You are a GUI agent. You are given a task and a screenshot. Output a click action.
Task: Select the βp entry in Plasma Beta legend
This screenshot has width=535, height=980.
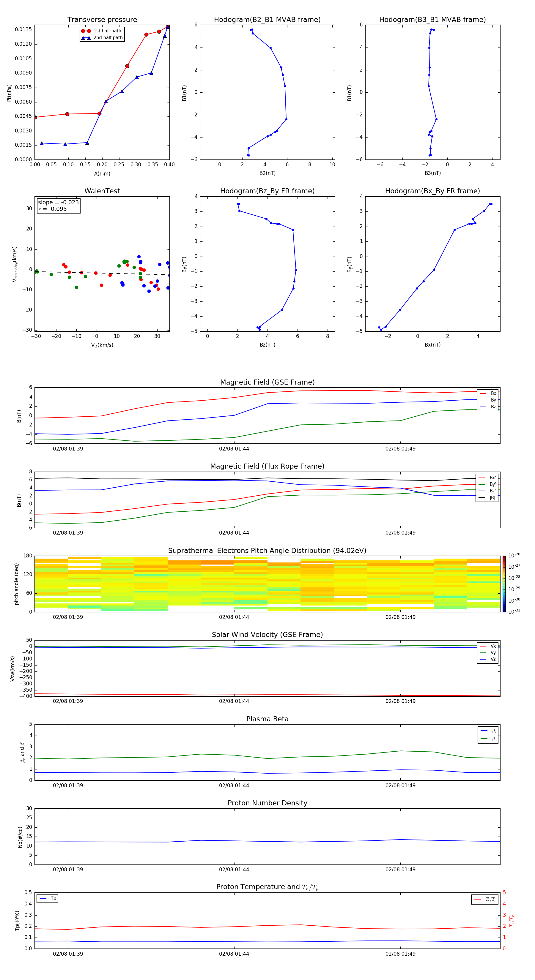[488, 731]
